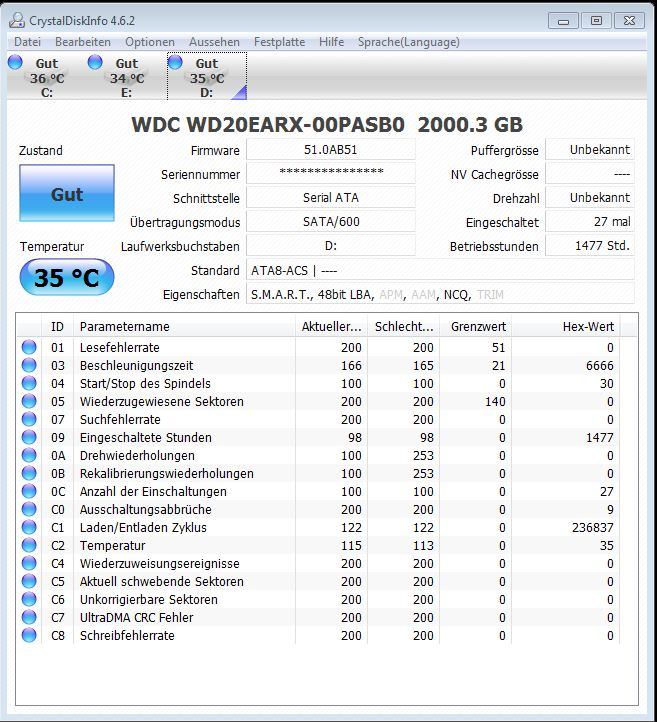Click status orb for Beschleunigungszeit row
Viewport: 657px width, 722px height.
coord(29,365)
